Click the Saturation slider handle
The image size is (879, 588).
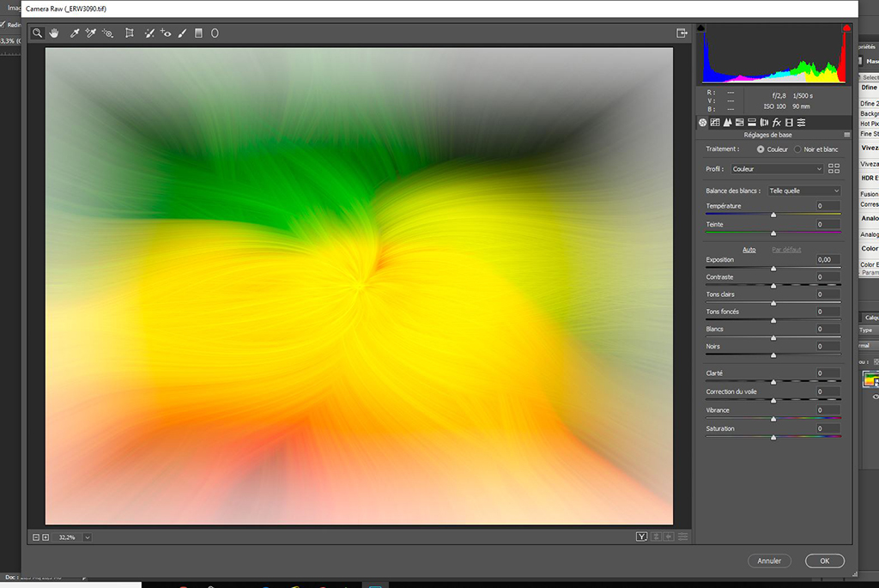pyautogui.click(x=773, y=438)
